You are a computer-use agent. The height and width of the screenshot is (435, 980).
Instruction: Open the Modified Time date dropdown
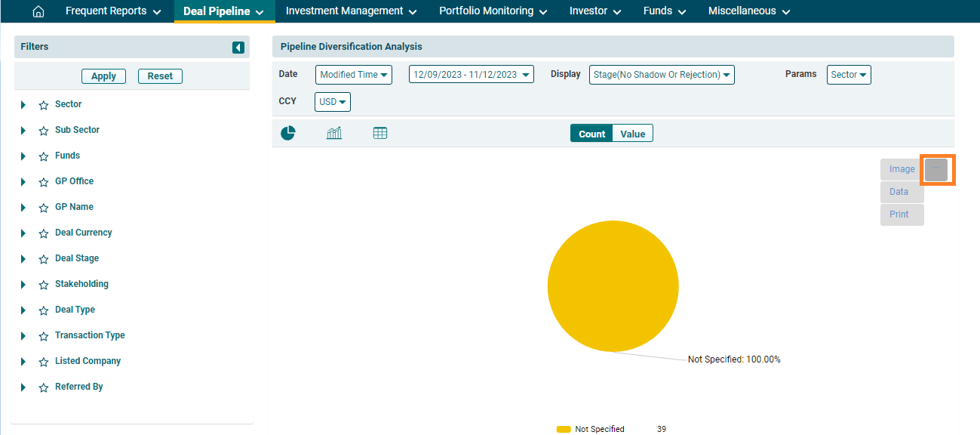[x=353, y=75]
